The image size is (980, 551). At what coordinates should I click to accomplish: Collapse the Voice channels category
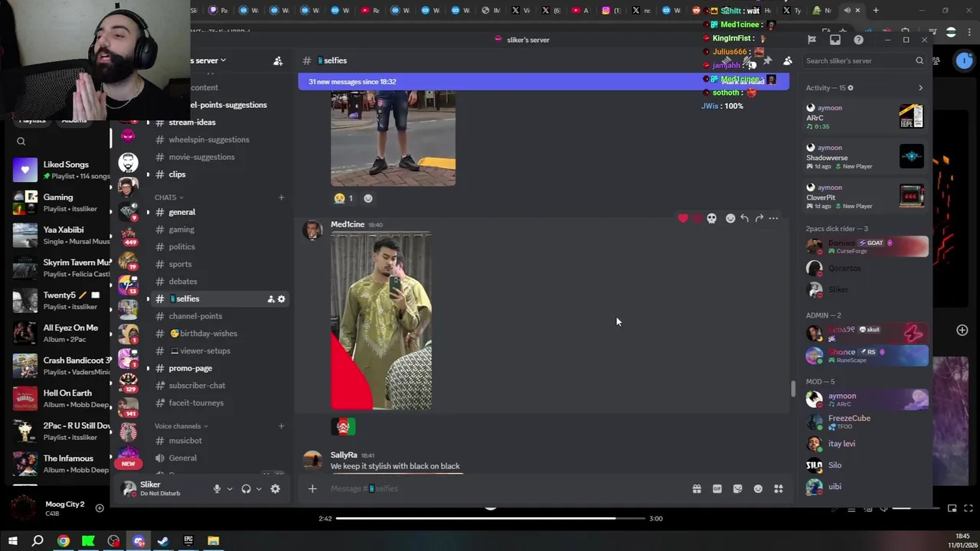181,426
